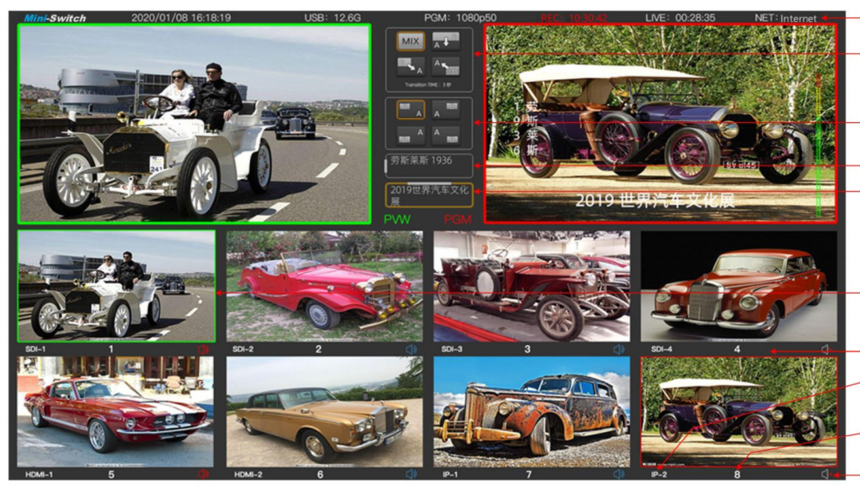Viewport: 860px width, 491px height.
Task: Mute the IP-1 speaker icon
Action: click(619, 474)
